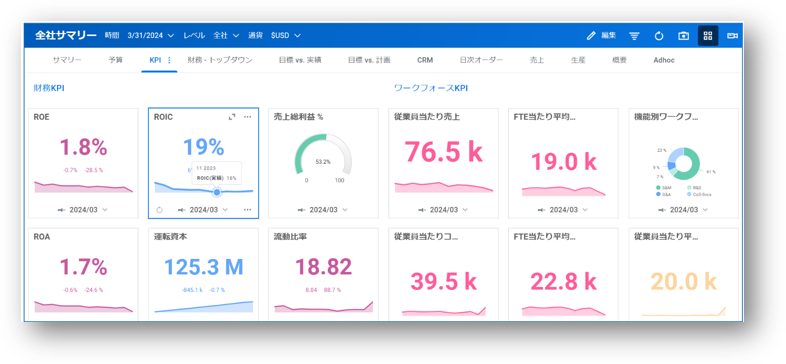Click the ROE 1.8% value
The width and height of the screenshot is (786, 364).
pos(83,147)
